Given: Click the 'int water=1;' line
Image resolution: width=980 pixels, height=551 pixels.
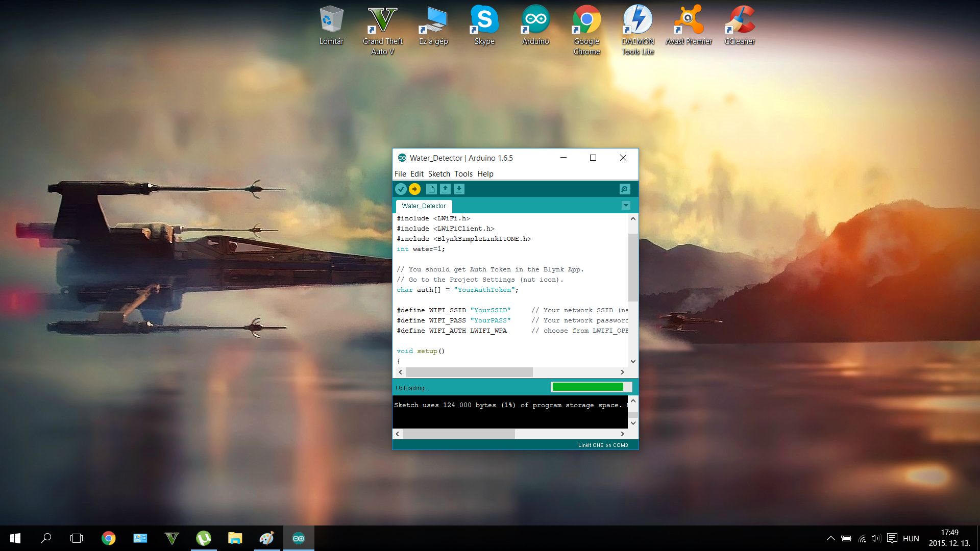Looking at the screenshot, I should 421,249.
